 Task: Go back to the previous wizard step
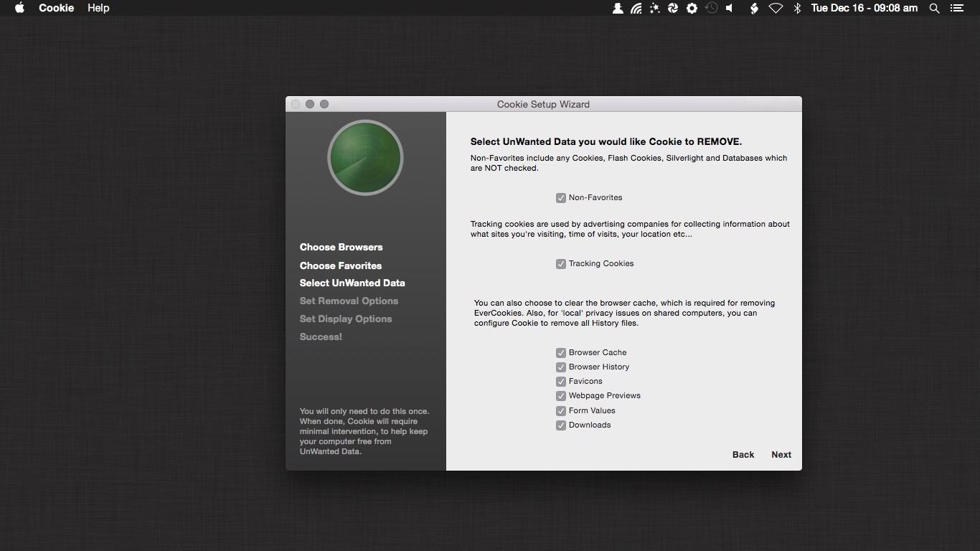(743, 455)
